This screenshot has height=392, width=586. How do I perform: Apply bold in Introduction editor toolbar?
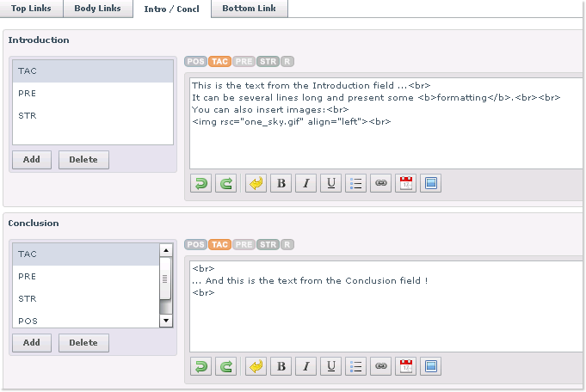click(x=281, y=183)
